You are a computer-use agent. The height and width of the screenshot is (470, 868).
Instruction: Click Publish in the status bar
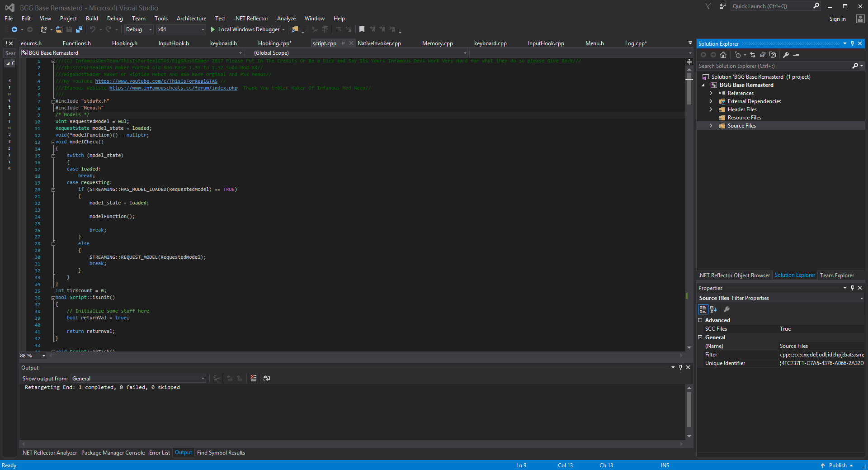click(837, 465)
